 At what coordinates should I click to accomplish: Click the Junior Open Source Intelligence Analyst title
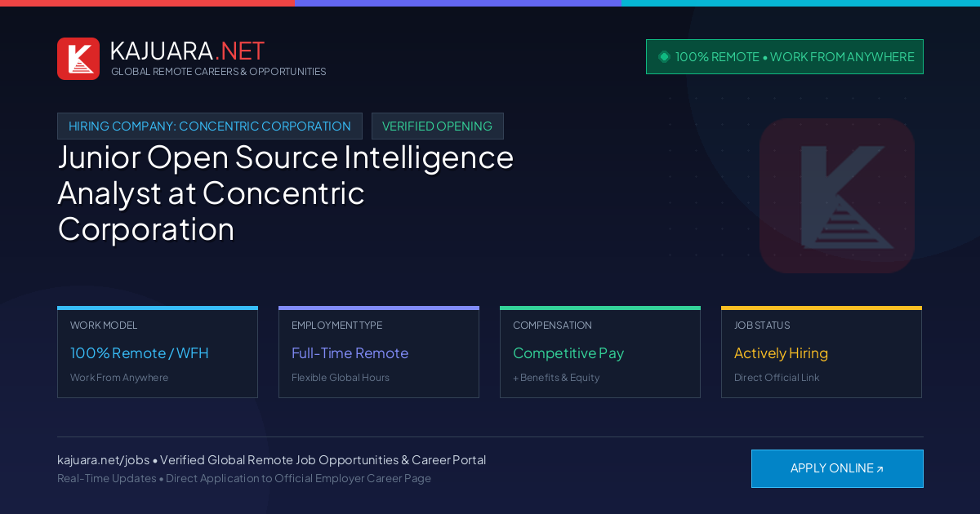pyautogui.click(x=286, y=193)
